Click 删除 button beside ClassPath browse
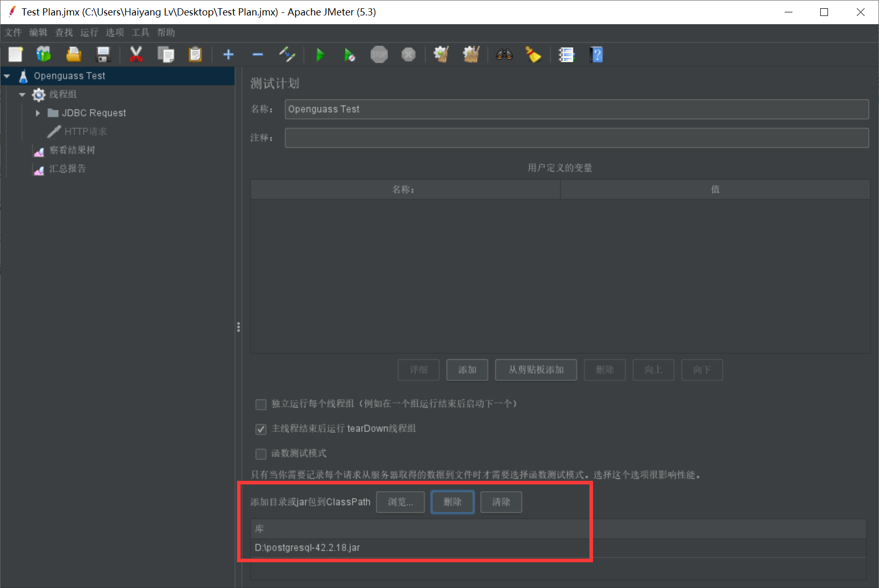Screen dimensions: 879x588 click(452, 502)
